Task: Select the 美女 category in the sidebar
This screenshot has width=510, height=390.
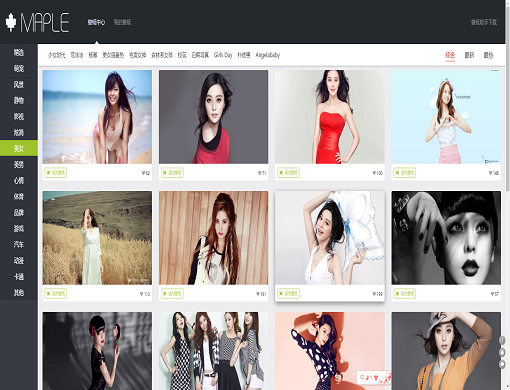Action: pyautogui.click(x=19, y=148)
